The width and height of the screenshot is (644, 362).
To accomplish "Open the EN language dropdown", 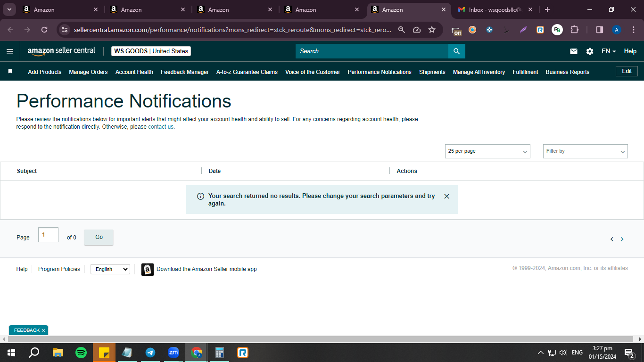I will pyautogui.click(x=609, y=51).
